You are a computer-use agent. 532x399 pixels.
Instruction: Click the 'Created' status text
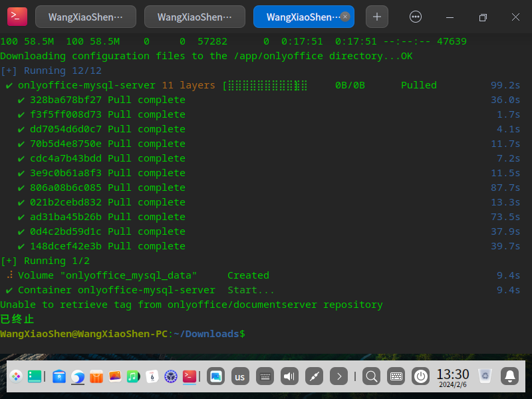[x=248, y=275]
